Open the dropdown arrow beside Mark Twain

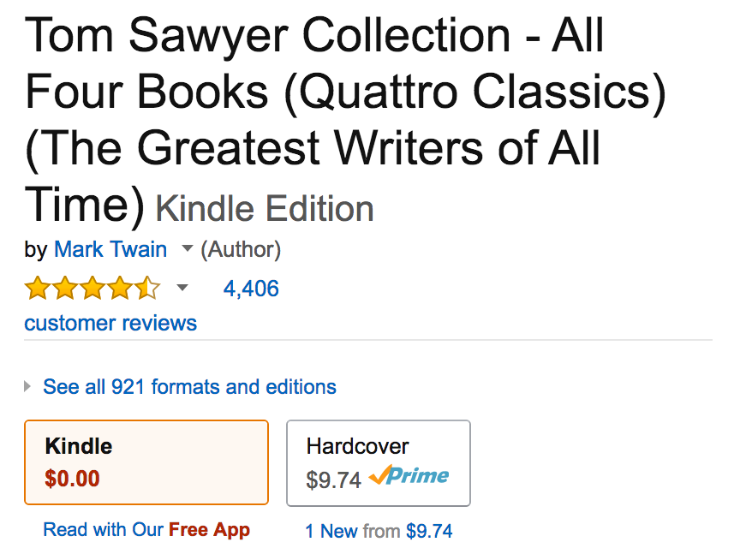(x=187, y=249)
